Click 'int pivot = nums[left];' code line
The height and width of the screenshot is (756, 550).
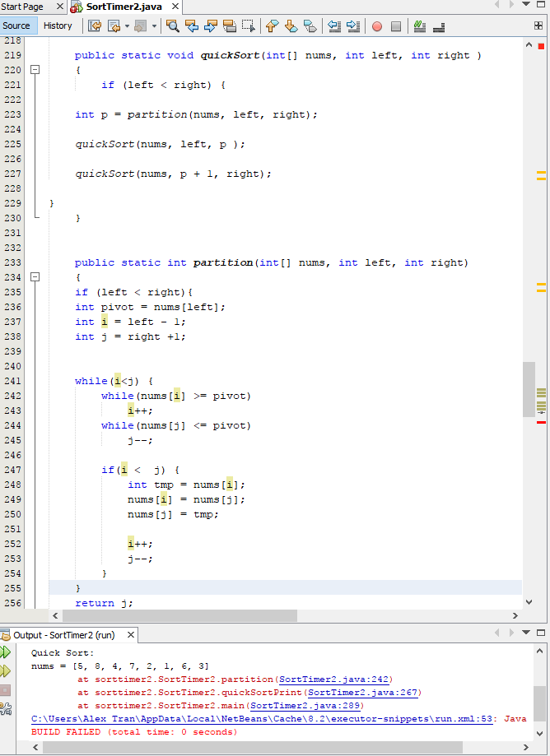[x=150, y=307]
